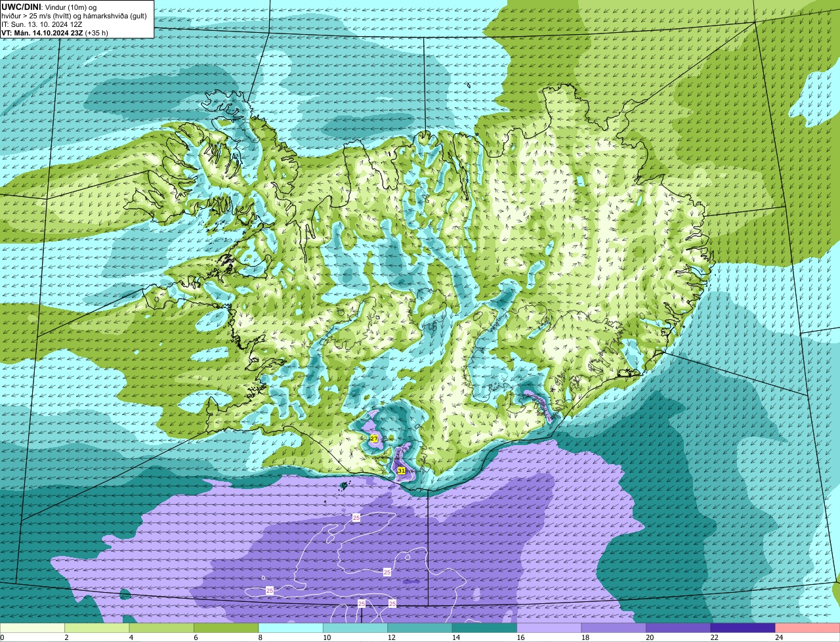
Task: Click the legend tick label "8"
Action: point(260,637)
